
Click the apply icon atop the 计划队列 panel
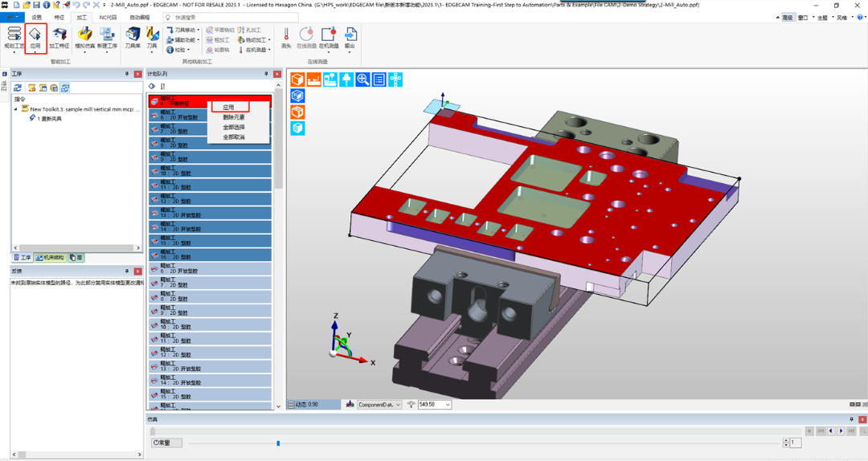click(152, 86)
